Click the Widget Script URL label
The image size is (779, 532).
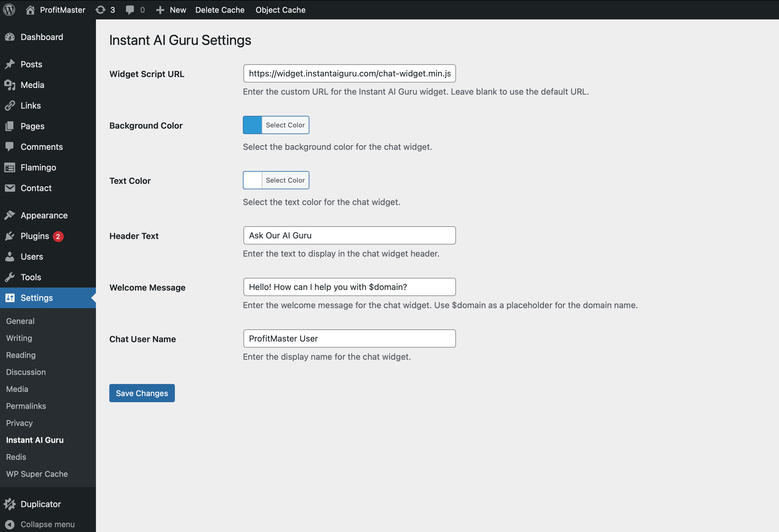147,74
